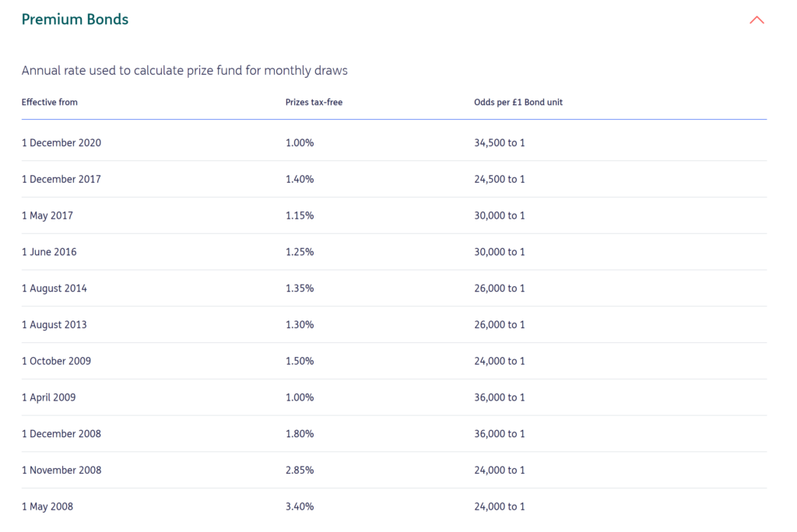
Task: Select the 1 November 2008 date
Action: (61, 471)
